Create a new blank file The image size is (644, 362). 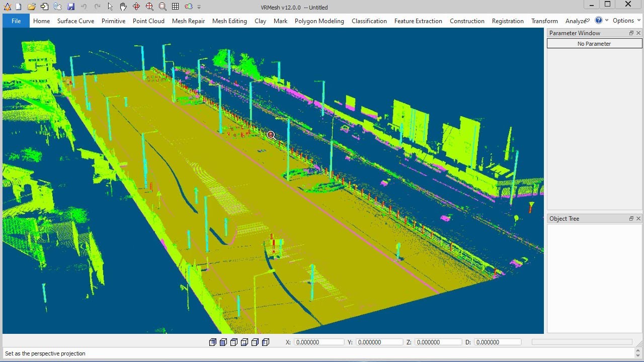(x=19, y=7)
